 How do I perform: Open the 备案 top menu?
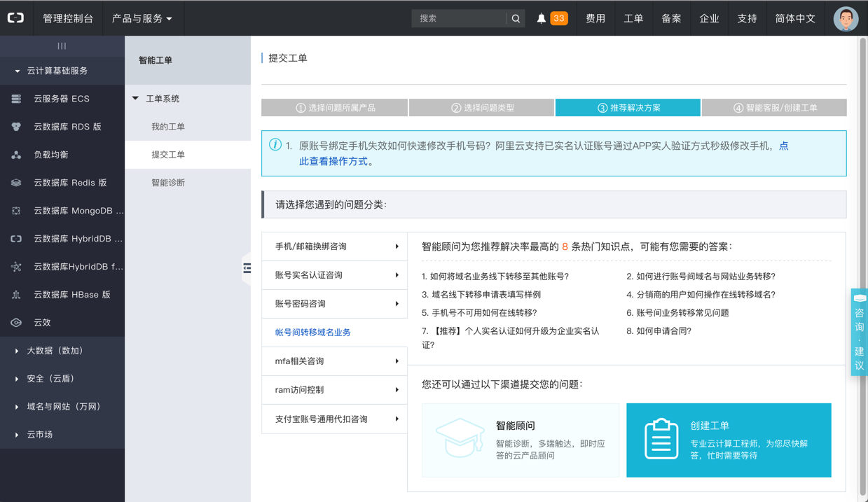pos(671,19)
